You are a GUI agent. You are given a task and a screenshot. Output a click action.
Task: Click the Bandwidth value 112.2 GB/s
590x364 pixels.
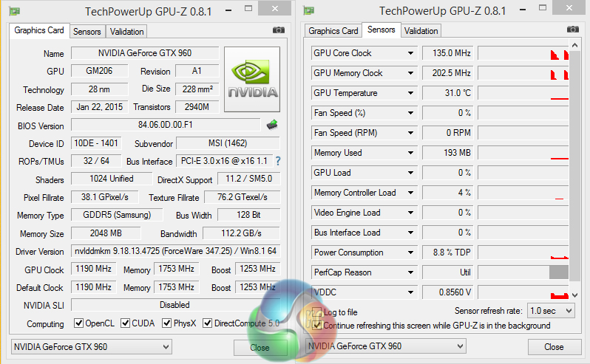pyautogui.click(x=241, y=233)
